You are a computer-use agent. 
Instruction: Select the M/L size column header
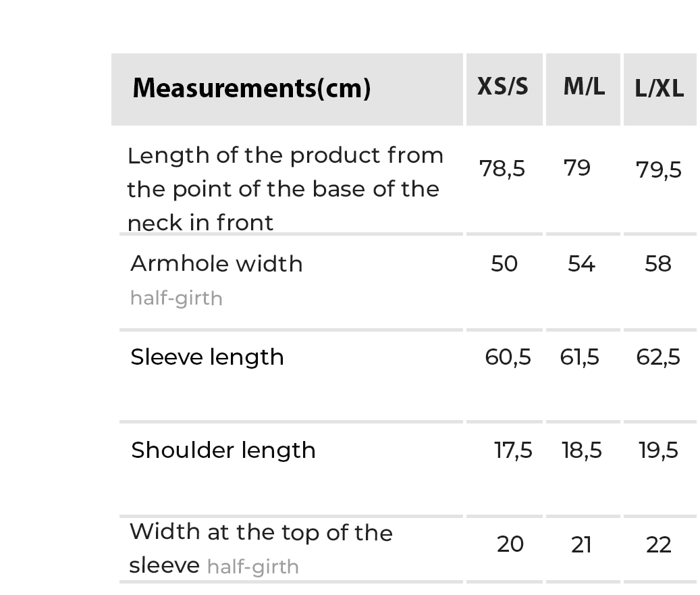584,87
